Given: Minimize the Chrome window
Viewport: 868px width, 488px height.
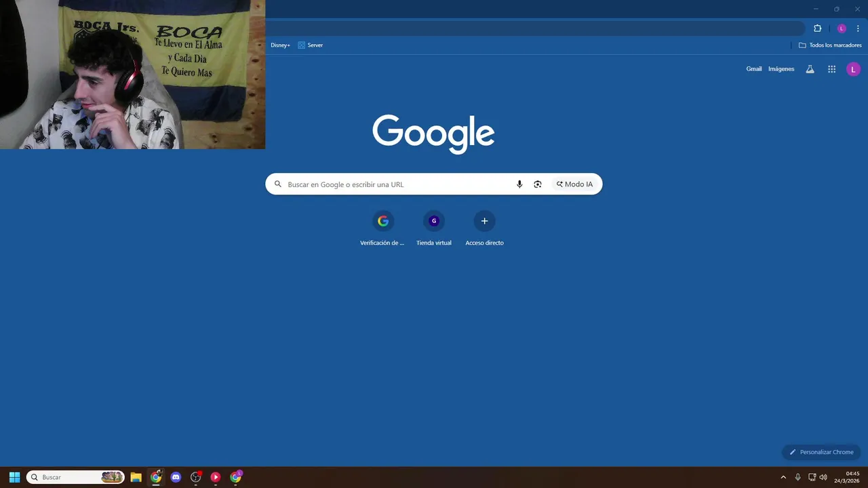Looking at the screenshot, I should (x=816, y=9).
